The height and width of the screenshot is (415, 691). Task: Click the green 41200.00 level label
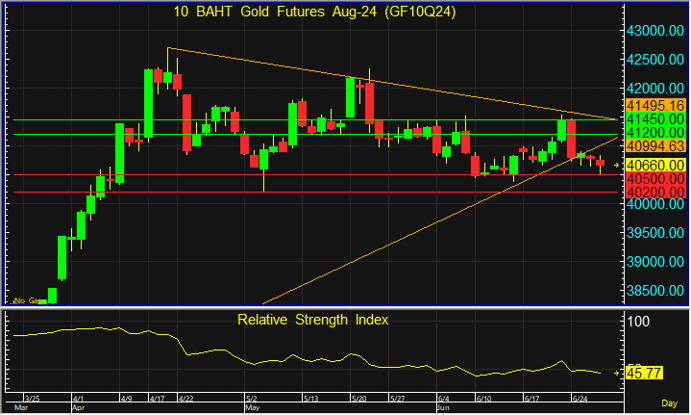point(656,133)
